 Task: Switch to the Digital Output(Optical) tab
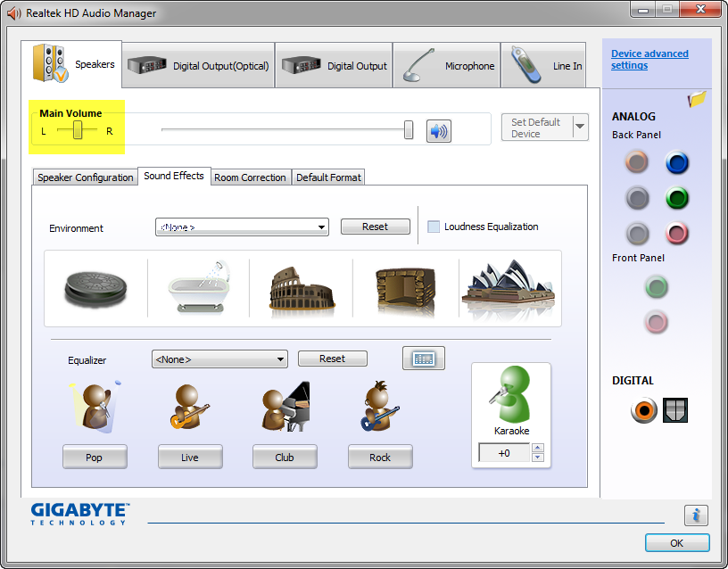click(198, 65)
